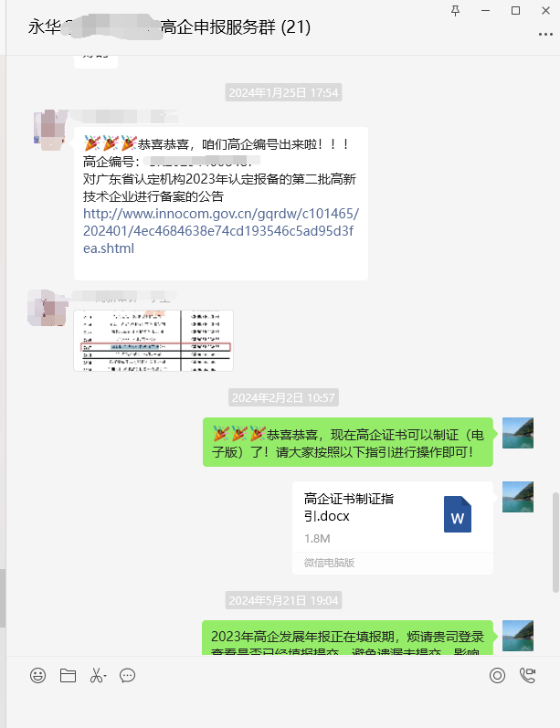Pin the chat window on top
The image size is (560, 728).
click(456, 11)
